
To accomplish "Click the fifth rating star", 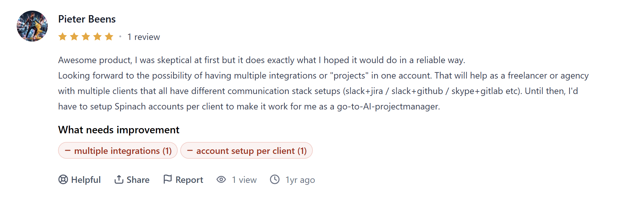I will pos(109,37).
